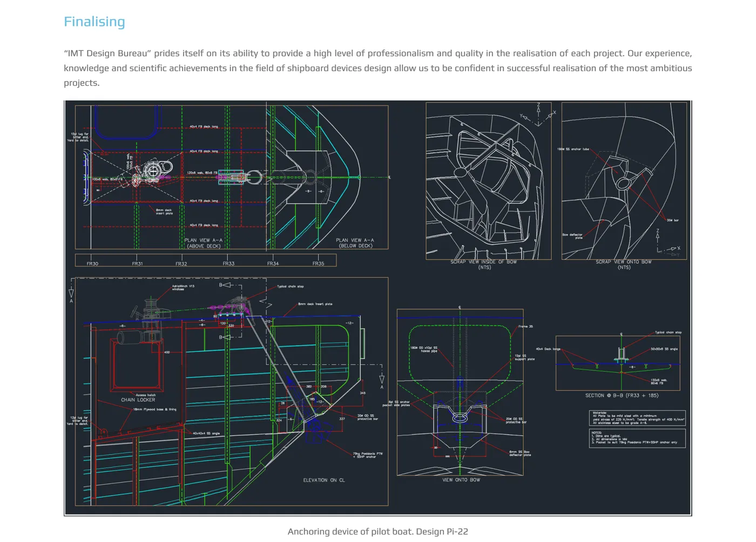This screenshot has height=542, width=756.
Task: Click the "FR35" frame marker
Action: (x=318, y=264)
